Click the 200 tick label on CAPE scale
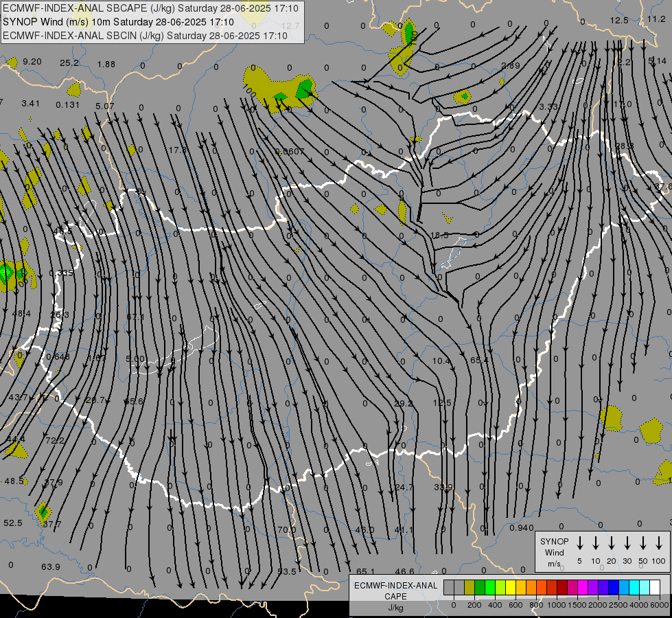The width and height of the screenshot is (672, 618). coord(474,605)
